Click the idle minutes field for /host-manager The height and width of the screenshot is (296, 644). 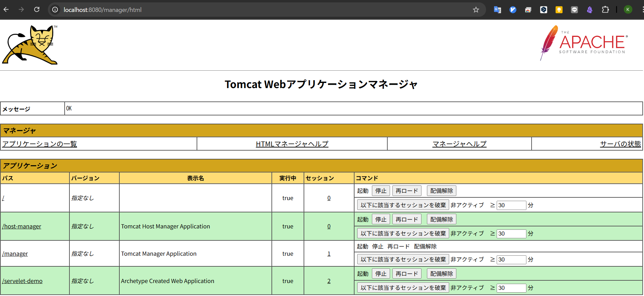pyautogui.click(x=511, y=234)
